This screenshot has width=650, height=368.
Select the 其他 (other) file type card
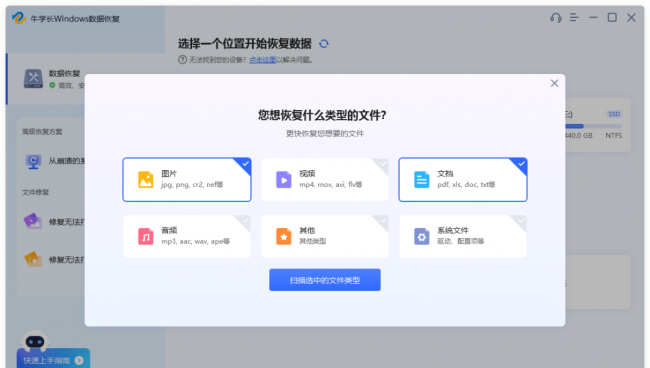(x=325, y=236)
